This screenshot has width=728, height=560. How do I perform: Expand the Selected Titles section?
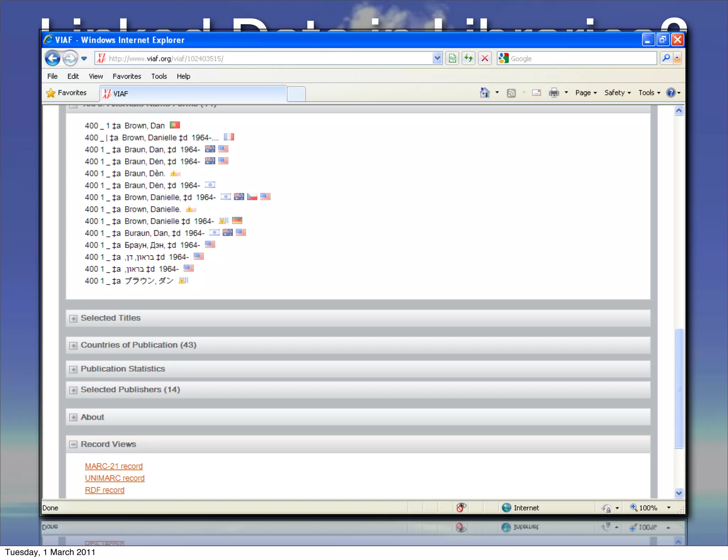pyautogui.click(x=73, y=319)
